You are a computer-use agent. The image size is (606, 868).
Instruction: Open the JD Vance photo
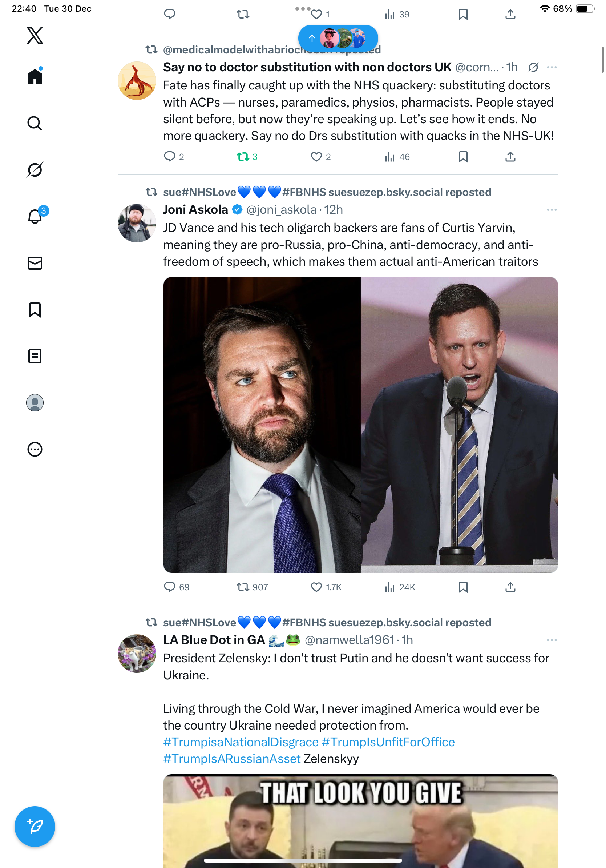tap(262, 425)
